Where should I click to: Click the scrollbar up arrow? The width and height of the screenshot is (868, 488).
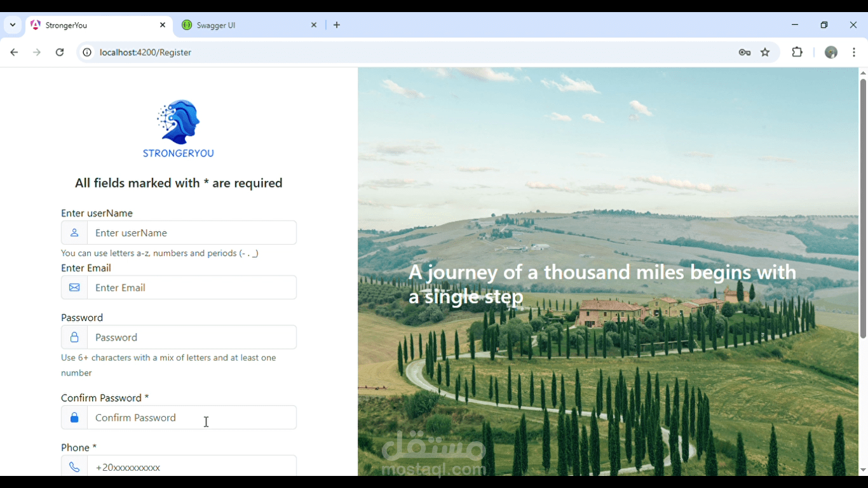point(863,73)
